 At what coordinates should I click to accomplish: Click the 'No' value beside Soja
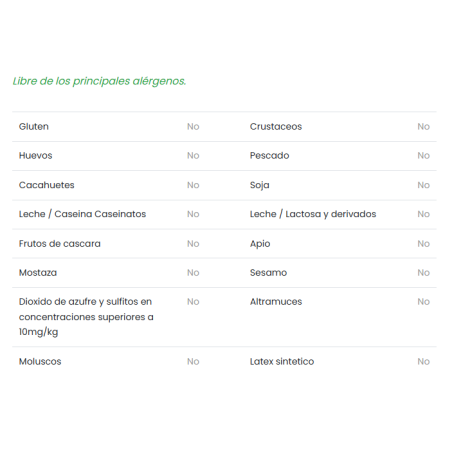[423, 185]
